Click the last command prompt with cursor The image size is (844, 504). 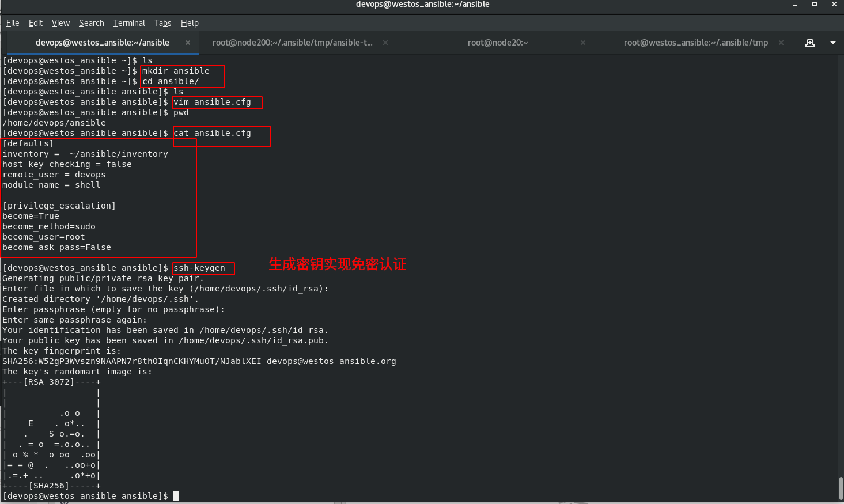(x=90, y=496)
